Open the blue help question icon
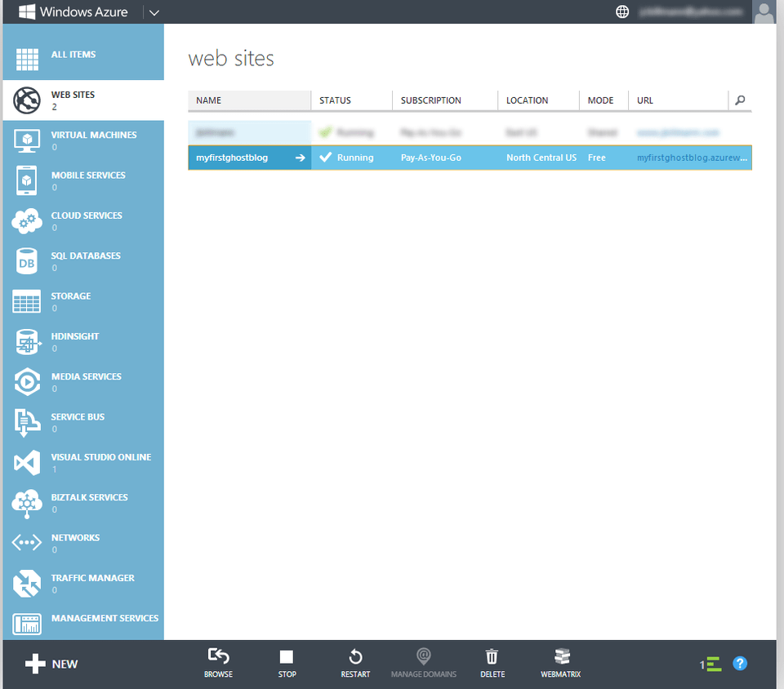The width and height of the screenshot is (784, 689). [740, 664]
